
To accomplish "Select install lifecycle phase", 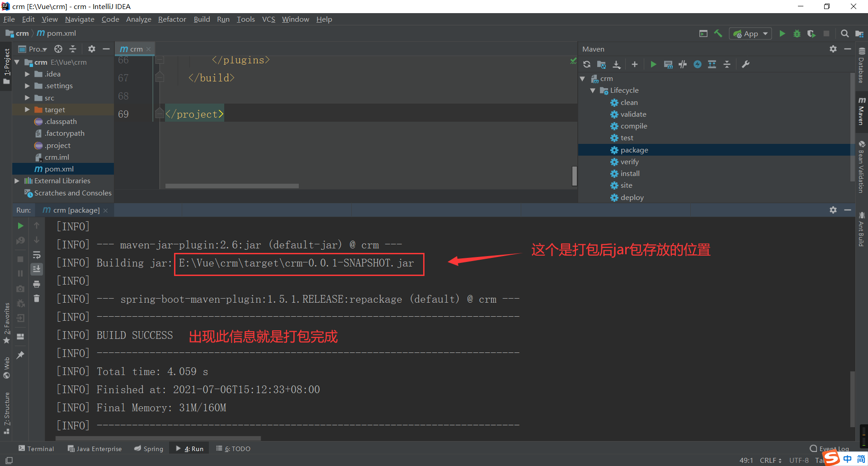I will (x=630, y=173).
